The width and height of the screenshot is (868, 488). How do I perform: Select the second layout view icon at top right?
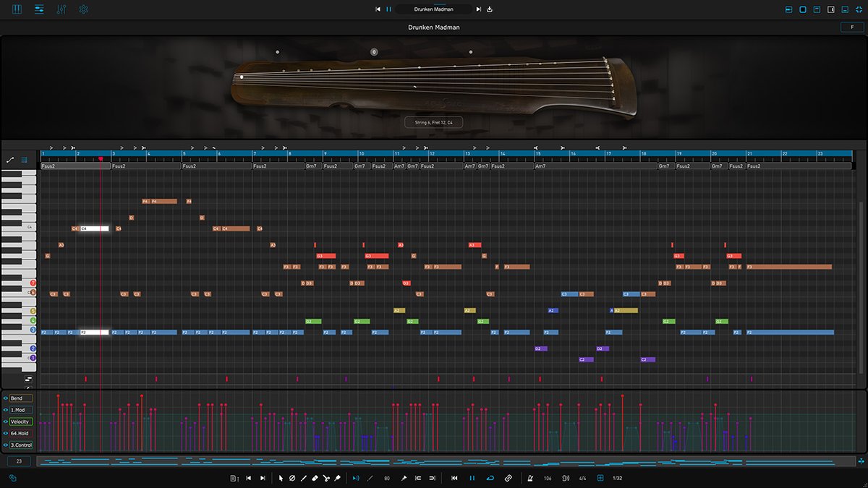coord(803,9)
